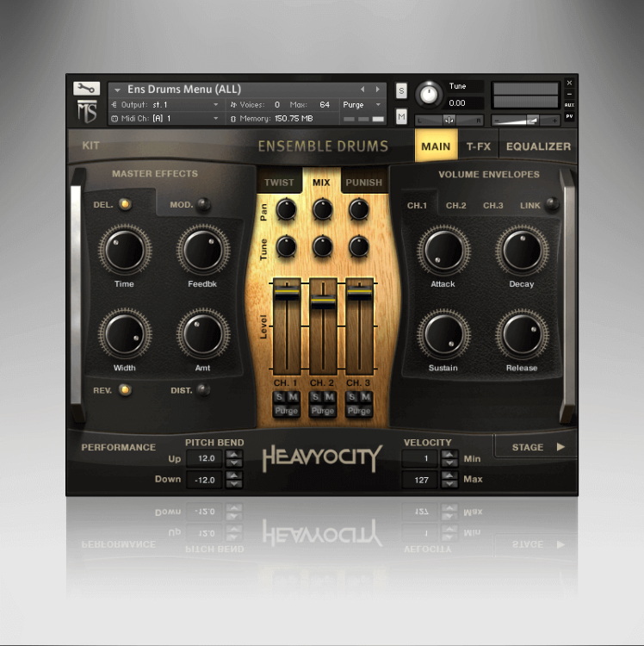Image resolution: width=644 pixels, height=646 pixels.
Task: Solo channel CH. 1
Action: click(280, 397)
